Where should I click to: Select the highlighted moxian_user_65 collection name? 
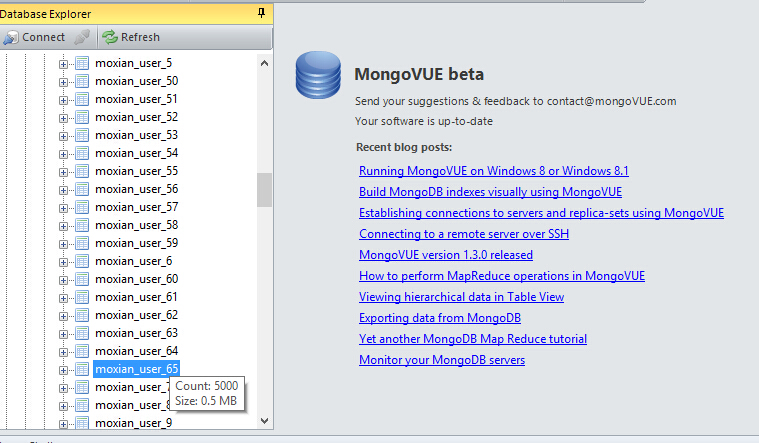137,369
